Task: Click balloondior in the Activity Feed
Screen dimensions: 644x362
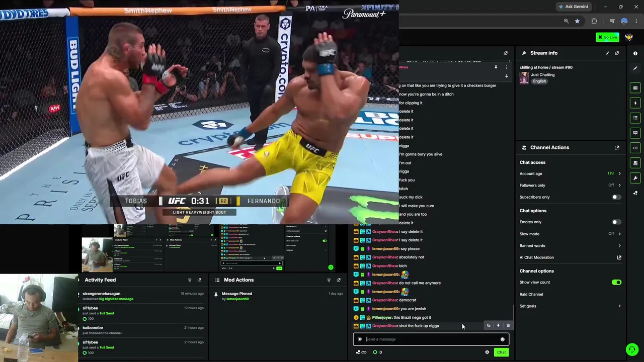Action: coord(93,328)
